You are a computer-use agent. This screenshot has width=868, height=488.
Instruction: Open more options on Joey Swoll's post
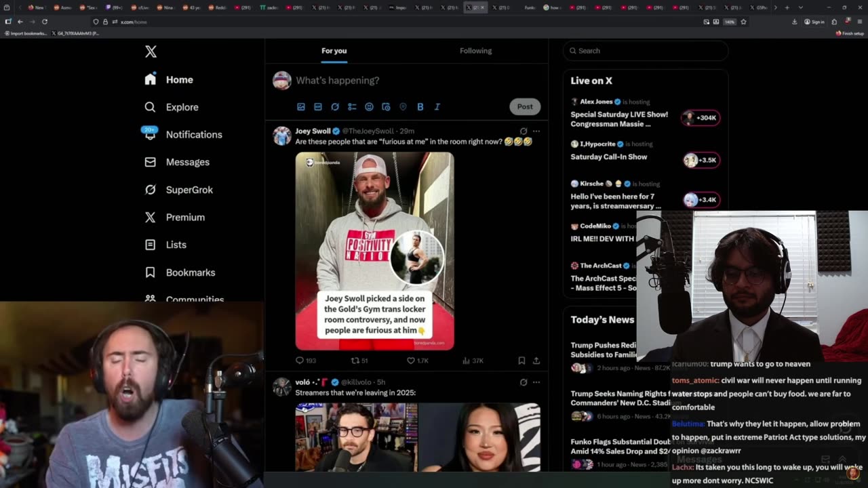[x=536, y=131]
